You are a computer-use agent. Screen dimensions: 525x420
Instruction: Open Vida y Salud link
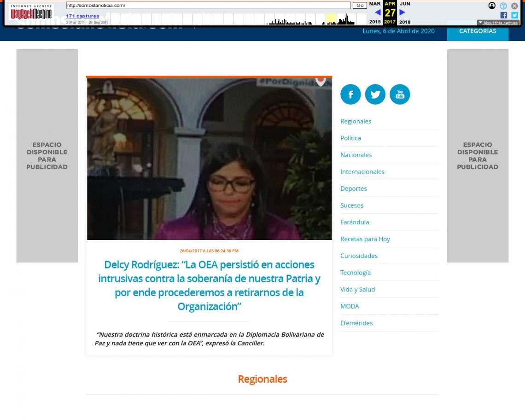point(357,289)
